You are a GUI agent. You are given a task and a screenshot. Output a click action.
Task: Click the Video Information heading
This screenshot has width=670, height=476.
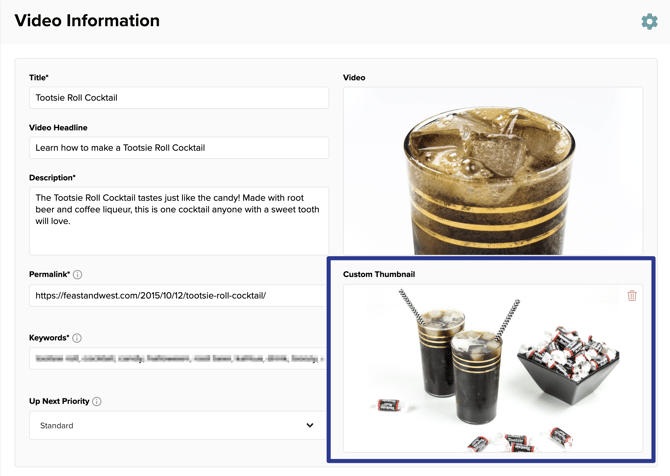87,21
